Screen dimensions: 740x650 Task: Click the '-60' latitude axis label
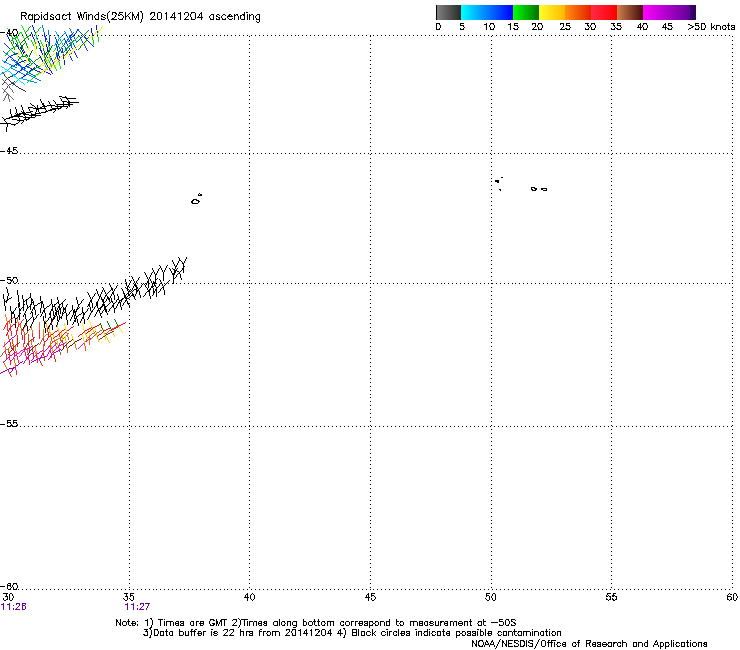9,586
